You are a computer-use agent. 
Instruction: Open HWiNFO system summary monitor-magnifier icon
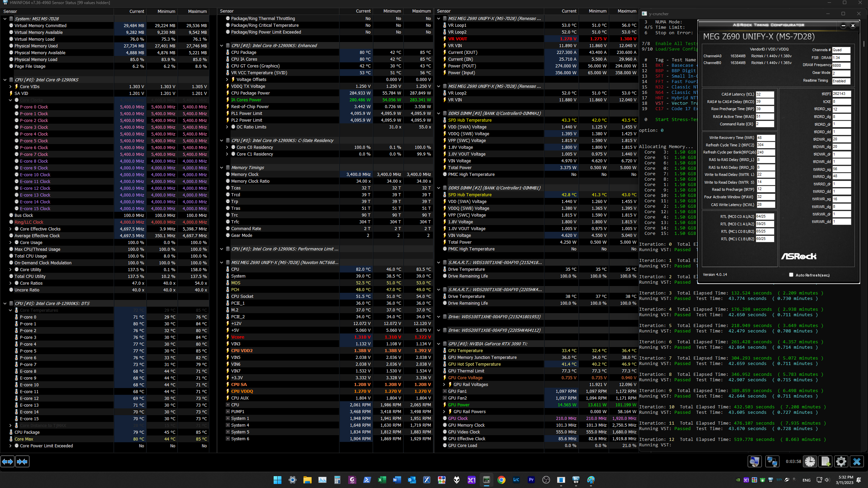(x=755, y=462)
